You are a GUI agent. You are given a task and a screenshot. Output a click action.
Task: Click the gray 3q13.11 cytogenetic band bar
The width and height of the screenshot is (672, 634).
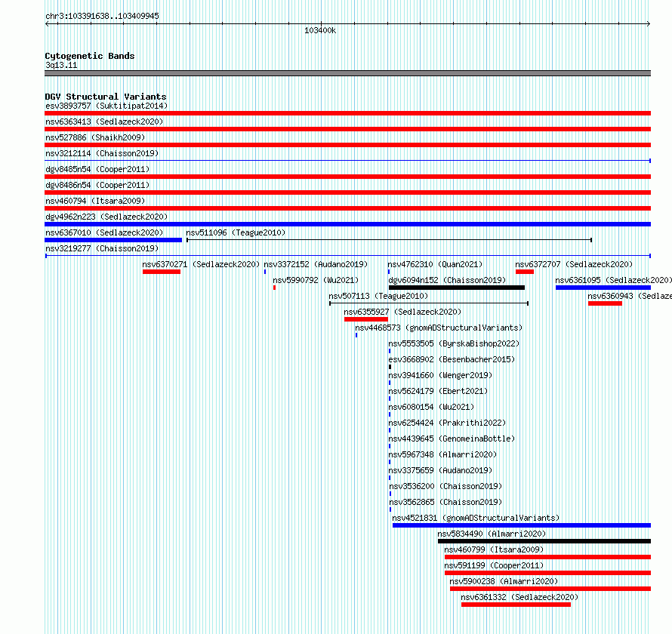(347, 73)
